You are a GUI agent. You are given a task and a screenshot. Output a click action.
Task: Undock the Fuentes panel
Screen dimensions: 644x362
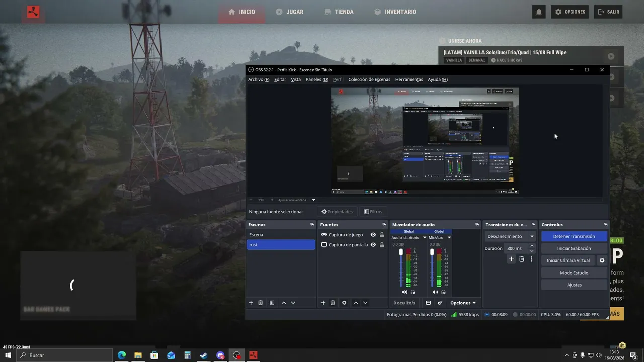(x=384, y=225)
